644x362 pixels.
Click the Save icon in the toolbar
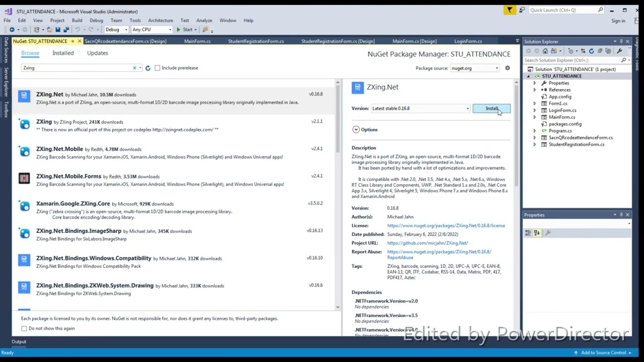coord(59,30)
